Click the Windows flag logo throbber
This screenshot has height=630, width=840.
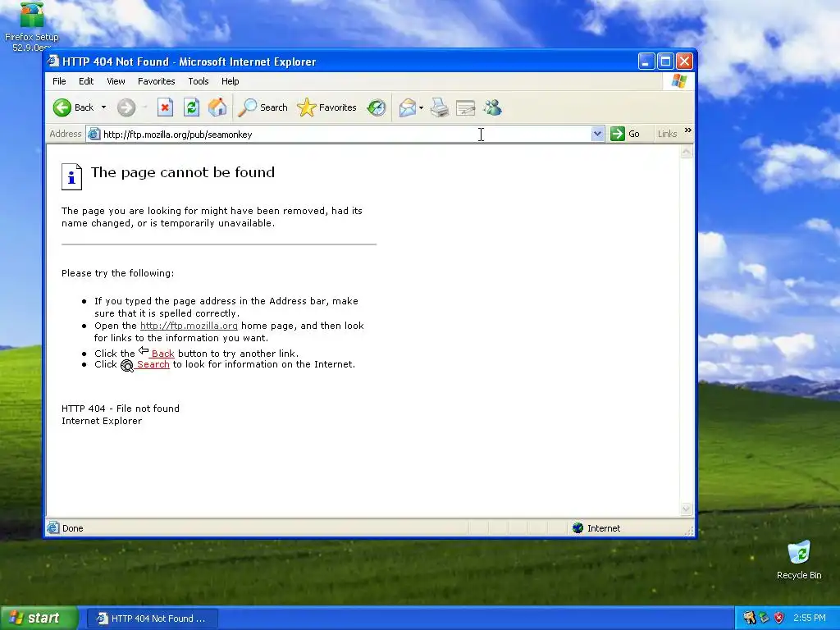coord(678,81)
